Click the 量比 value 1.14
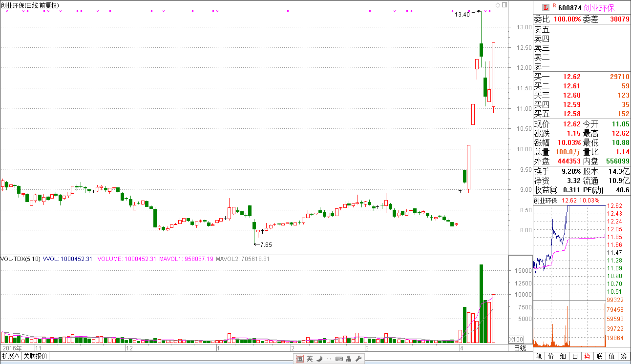The width and height of the screenshot is (631, 364). pyautogui.click(x=622, y=152)
